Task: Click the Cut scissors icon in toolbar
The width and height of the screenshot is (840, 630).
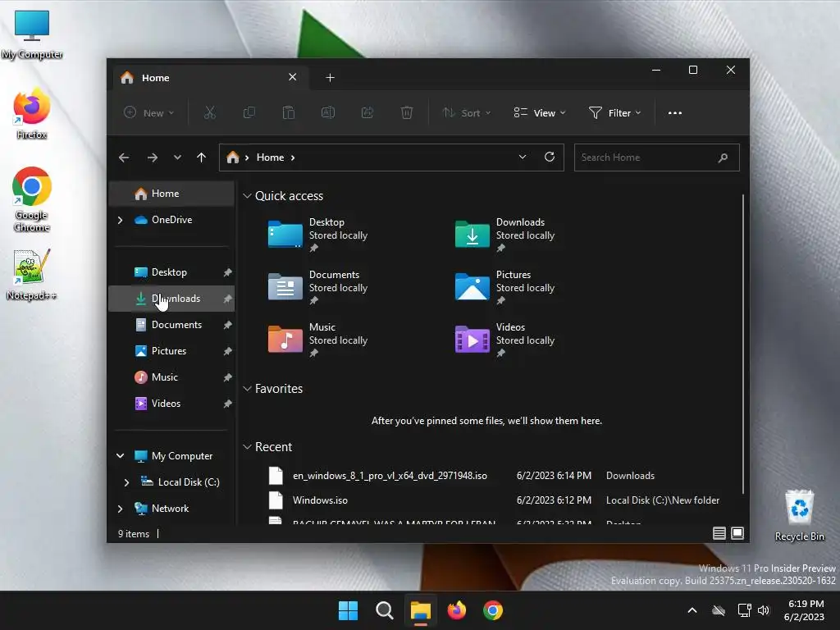Action: [209, 112]
